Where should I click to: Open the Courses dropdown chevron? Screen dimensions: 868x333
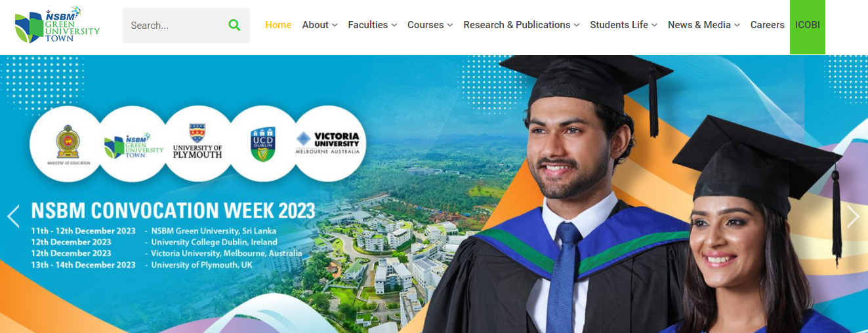pos(450,25)
